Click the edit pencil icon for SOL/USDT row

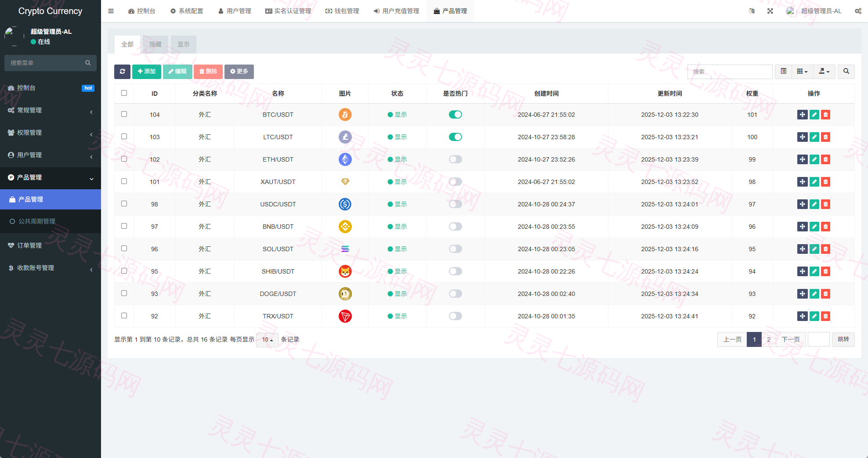coord(814,249)
